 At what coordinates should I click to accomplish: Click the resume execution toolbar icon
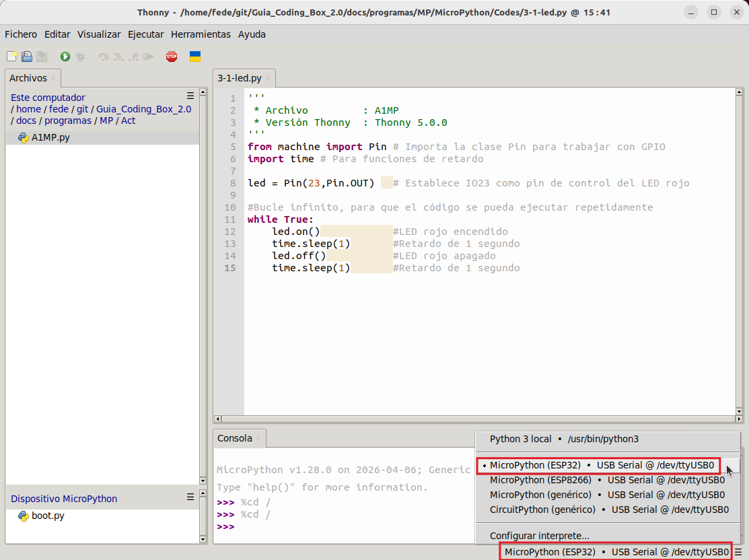point(149,57)
